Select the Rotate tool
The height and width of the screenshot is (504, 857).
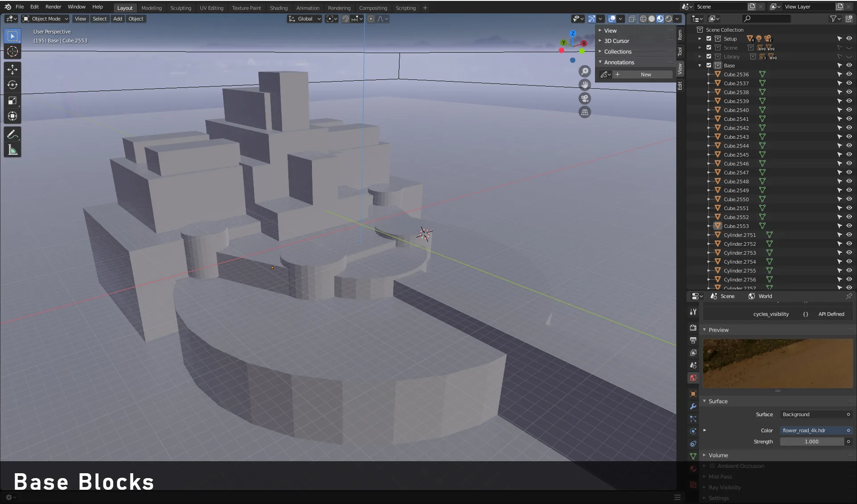(12, 85)
